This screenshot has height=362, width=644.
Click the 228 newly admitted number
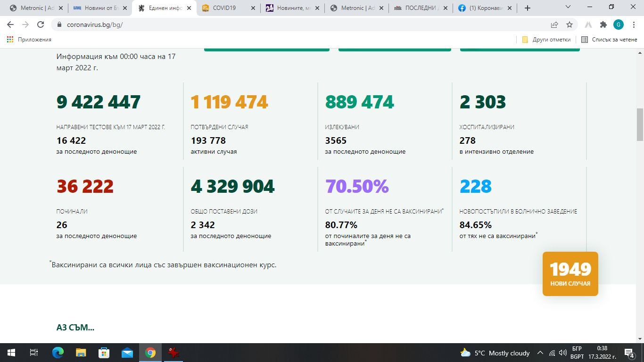[476, 186]
